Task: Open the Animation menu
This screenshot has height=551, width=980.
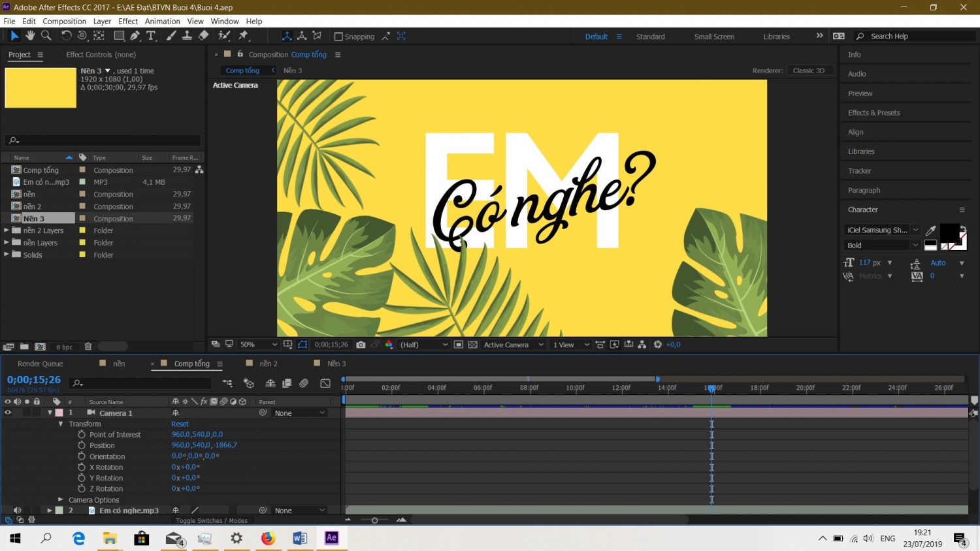Action: (x=162, y=22)
